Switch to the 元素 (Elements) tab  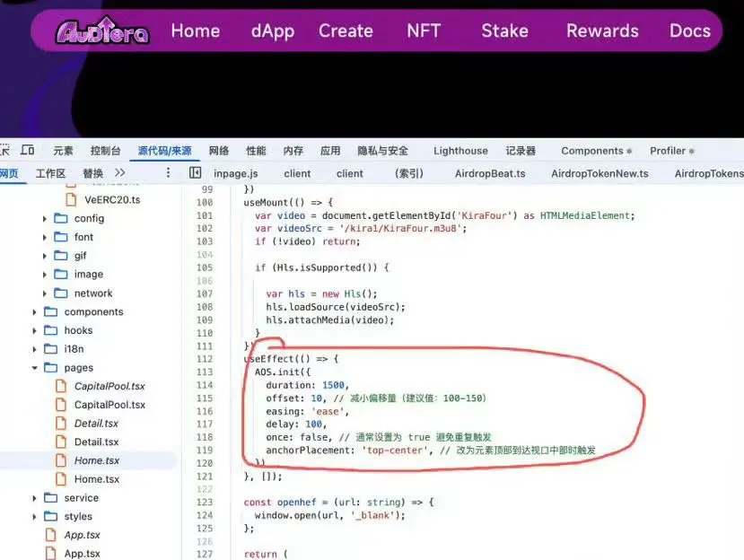[x=63, y=151]
